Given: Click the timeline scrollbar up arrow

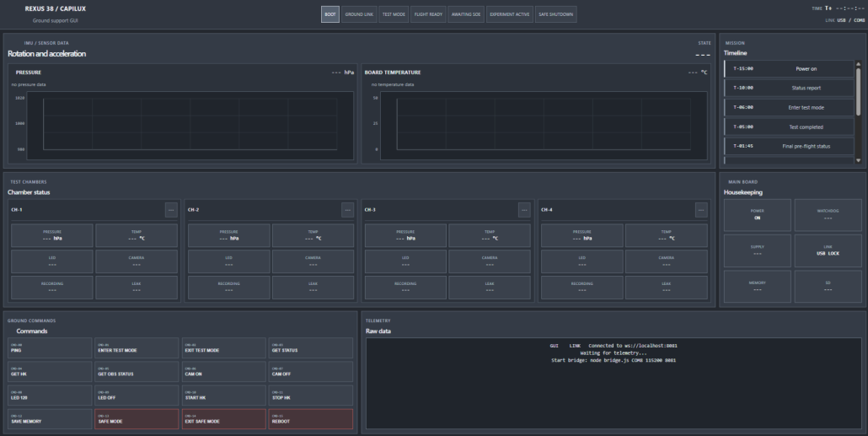Looking at the screenshot, I should [859, 64].
